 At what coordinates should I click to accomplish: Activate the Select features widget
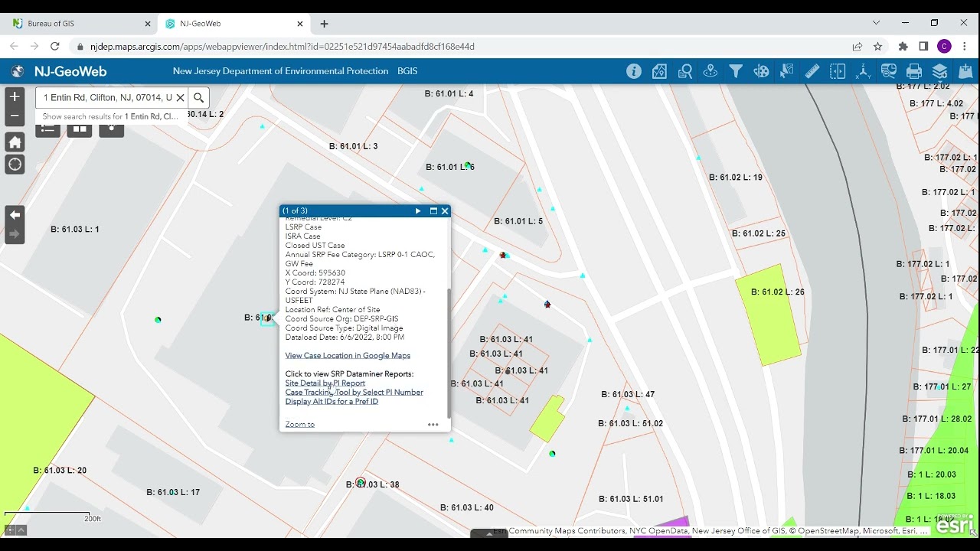pyautogui.click(x=786, y=71)
